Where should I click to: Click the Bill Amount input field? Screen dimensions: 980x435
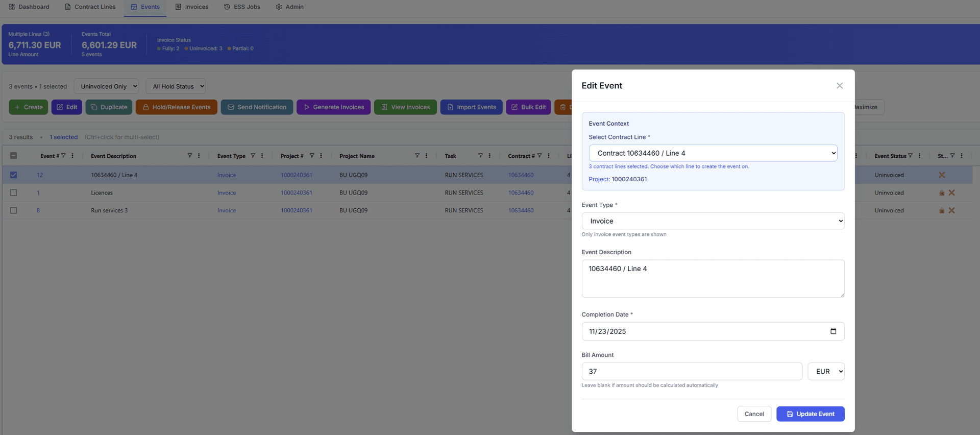point(692,371)
